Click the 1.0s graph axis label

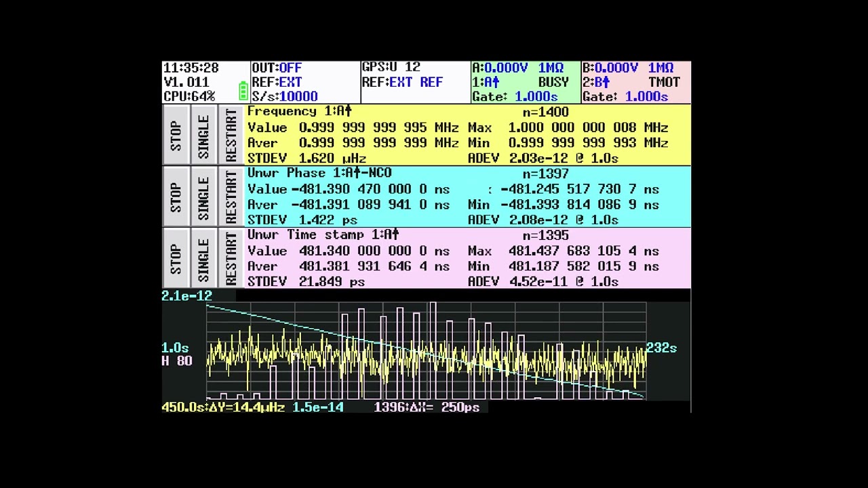176,348
